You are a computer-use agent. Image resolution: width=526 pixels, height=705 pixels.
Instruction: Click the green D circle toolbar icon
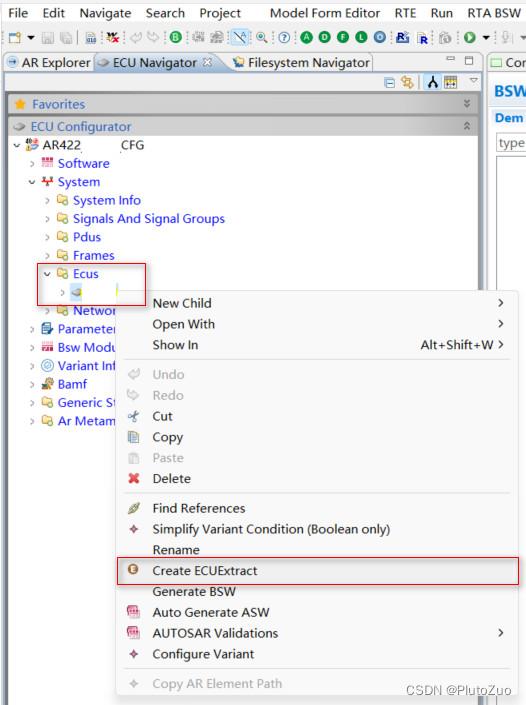click(x=324, y=37)
